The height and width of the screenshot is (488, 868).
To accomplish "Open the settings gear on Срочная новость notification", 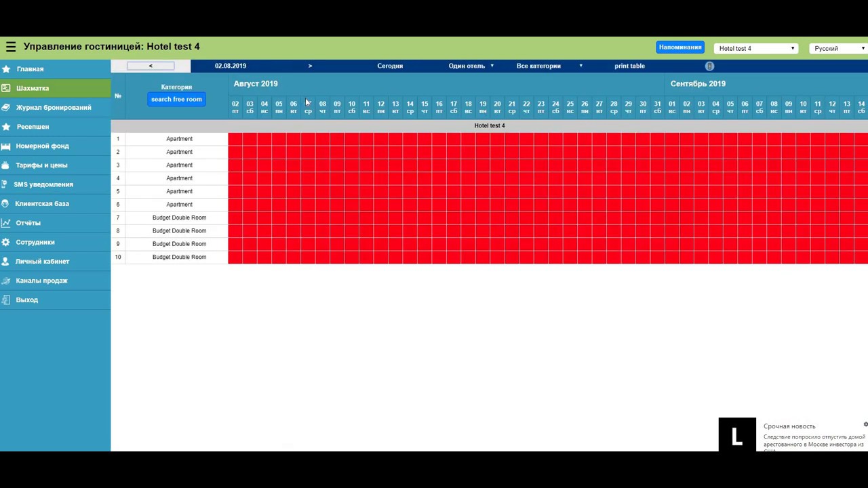I will coord(865,425).
